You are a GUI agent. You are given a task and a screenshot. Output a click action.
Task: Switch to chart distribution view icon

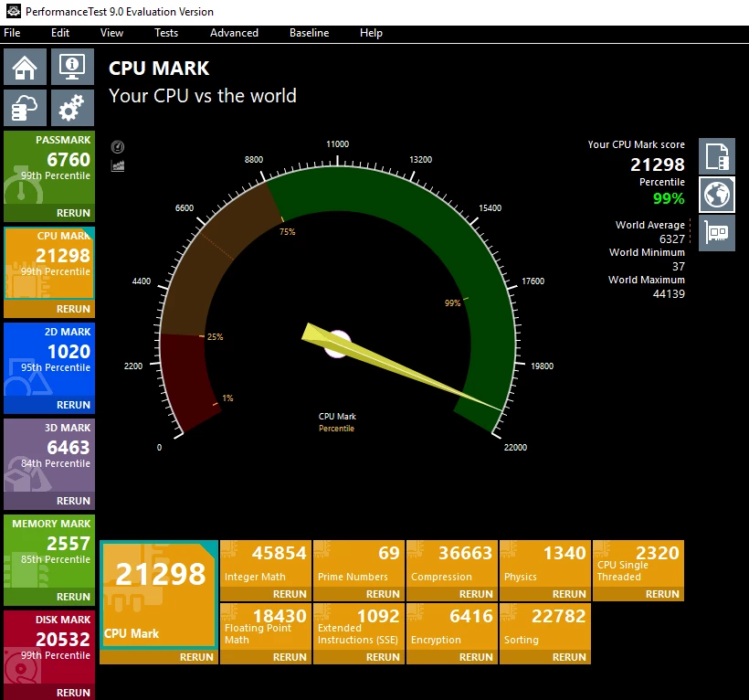[x=118, y=165]
